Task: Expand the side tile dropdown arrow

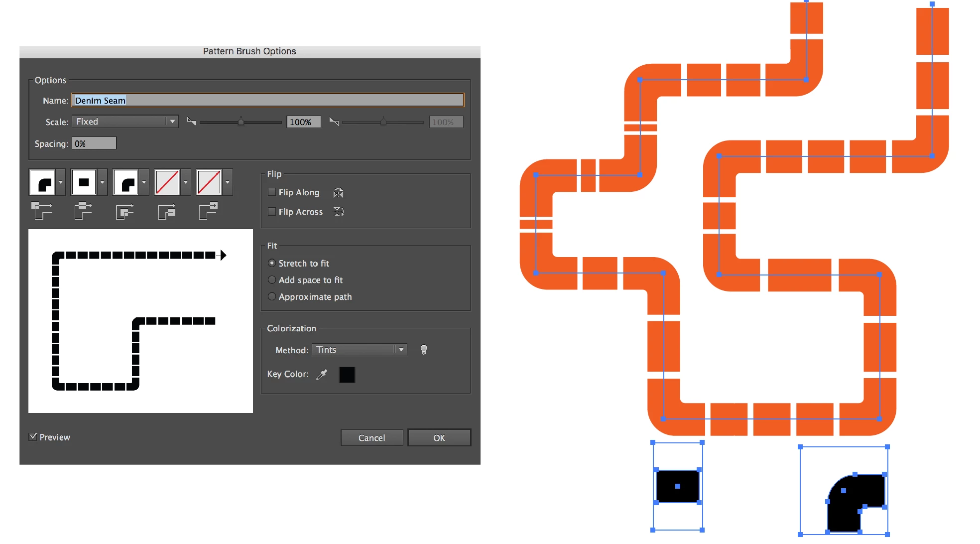Action: click(102, 182)
